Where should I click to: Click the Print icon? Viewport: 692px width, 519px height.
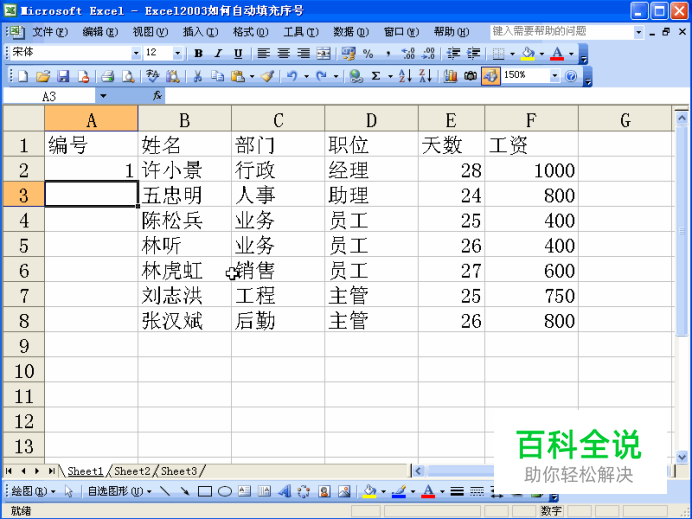pos(107,76)
